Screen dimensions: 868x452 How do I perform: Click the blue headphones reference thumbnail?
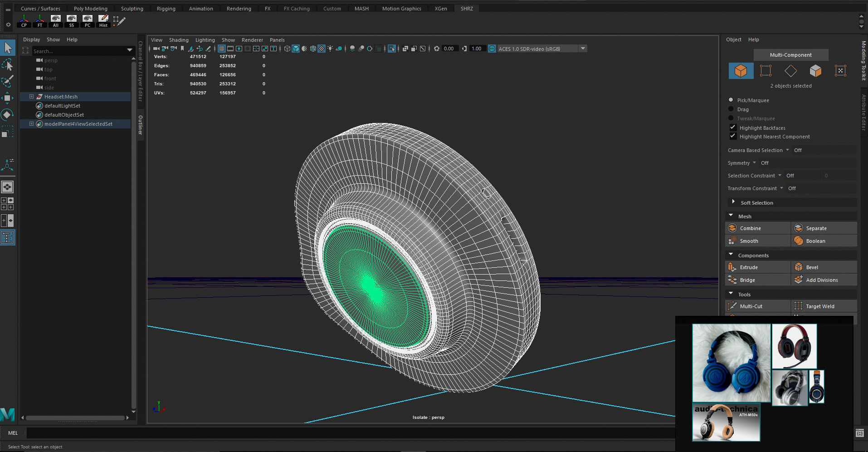point(731,363)
